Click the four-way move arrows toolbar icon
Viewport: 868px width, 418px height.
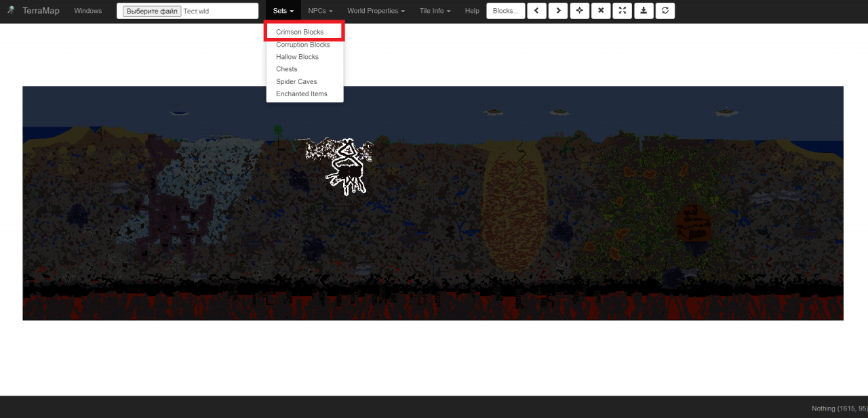tap(579, 11)
